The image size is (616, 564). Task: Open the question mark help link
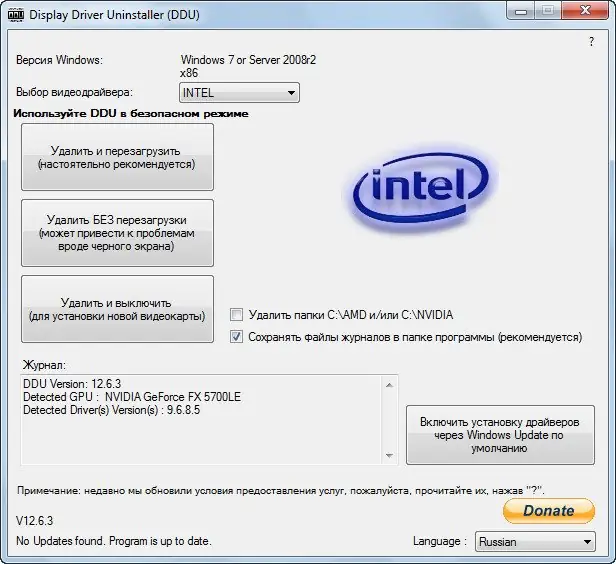tap(591, 42)
